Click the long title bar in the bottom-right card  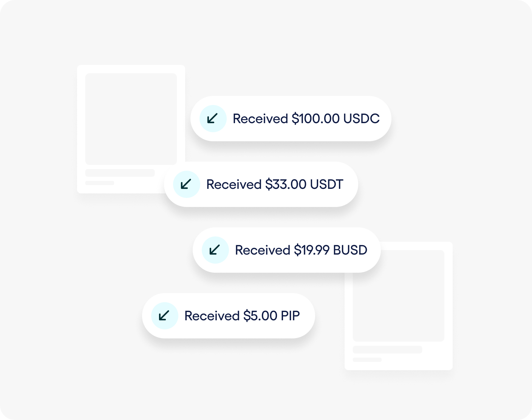pos(387,350)
